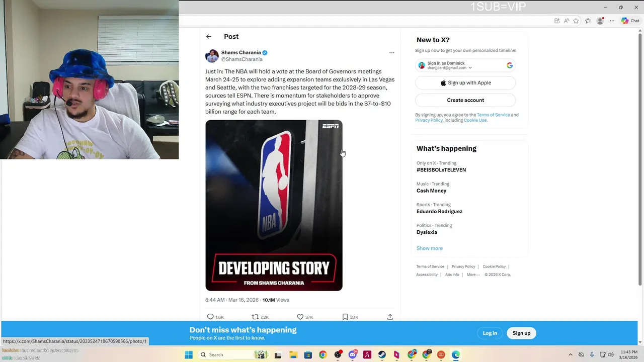644x362 pixels.
Task: Open the NBA Developing Story image
Action: click(x=274, y=205)
